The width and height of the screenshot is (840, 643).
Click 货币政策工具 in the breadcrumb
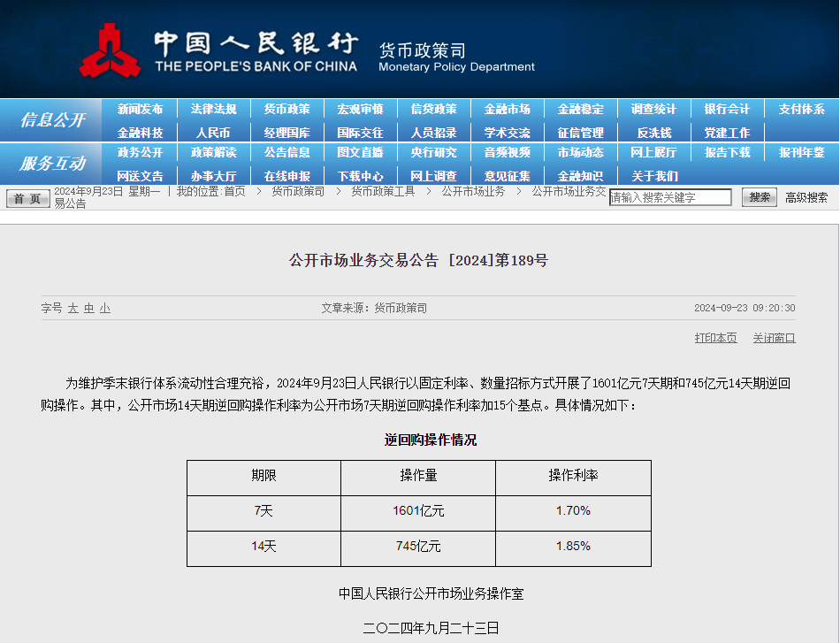(382, 191)
